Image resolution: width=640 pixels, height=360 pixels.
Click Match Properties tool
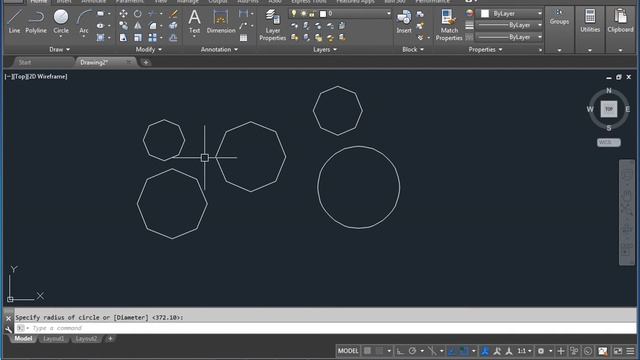[449, 25]
